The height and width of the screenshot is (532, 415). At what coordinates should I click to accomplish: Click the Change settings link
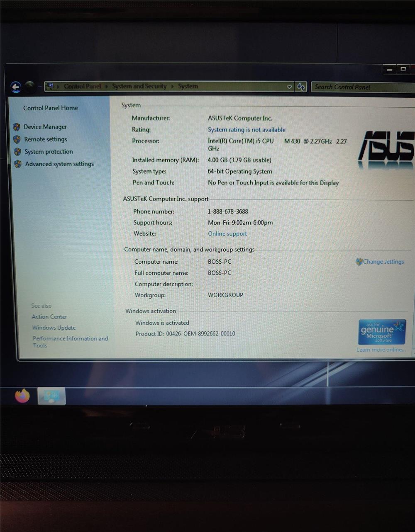(x=383, y=262)
